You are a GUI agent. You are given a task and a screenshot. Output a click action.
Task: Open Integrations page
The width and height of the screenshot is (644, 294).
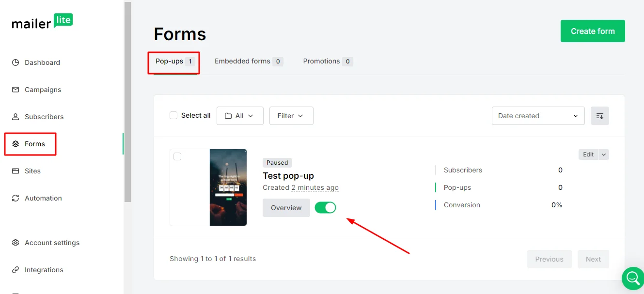click(44, 270)
